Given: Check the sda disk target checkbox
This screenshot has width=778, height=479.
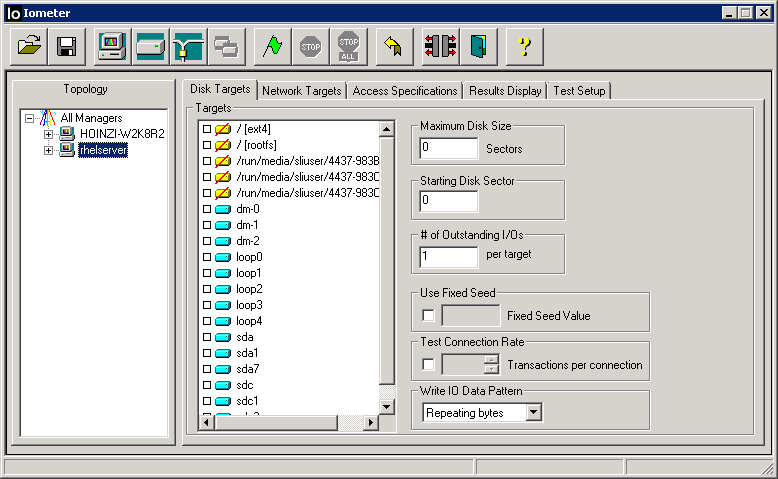Looking at the screenshot, I should pos(207,337).
